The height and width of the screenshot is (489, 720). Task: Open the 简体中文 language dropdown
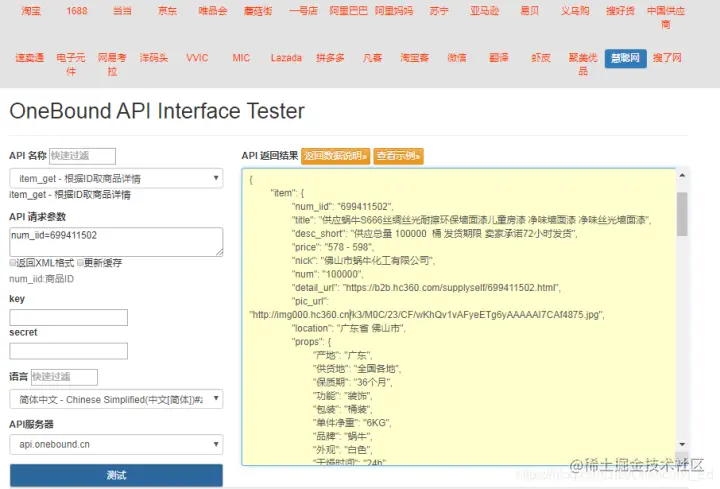tap(116, 399)
